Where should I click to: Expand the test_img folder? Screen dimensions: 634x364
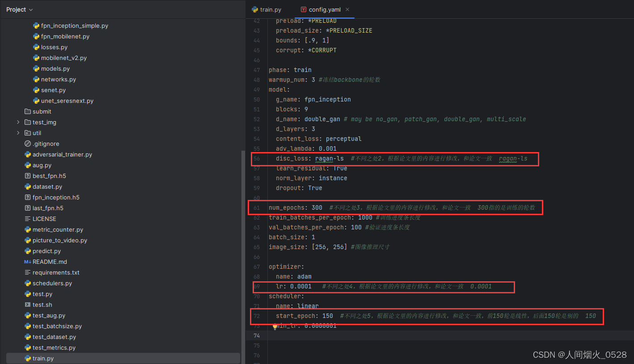[18, 122]
